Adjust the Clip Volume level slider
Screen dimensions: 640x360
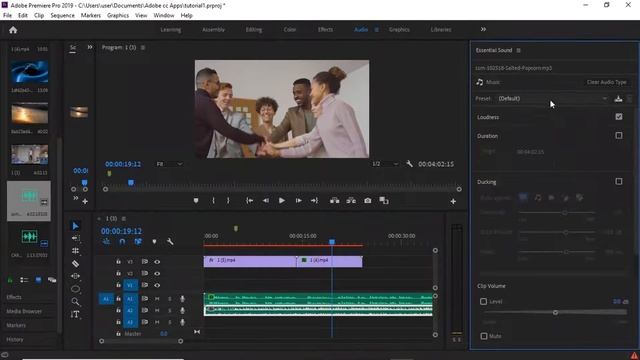point(555,312)
